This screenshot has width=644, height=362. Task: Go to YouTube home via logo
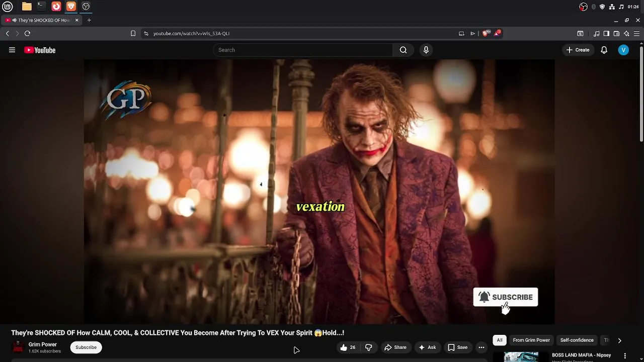pyautogui.click(x=40, y=50)
